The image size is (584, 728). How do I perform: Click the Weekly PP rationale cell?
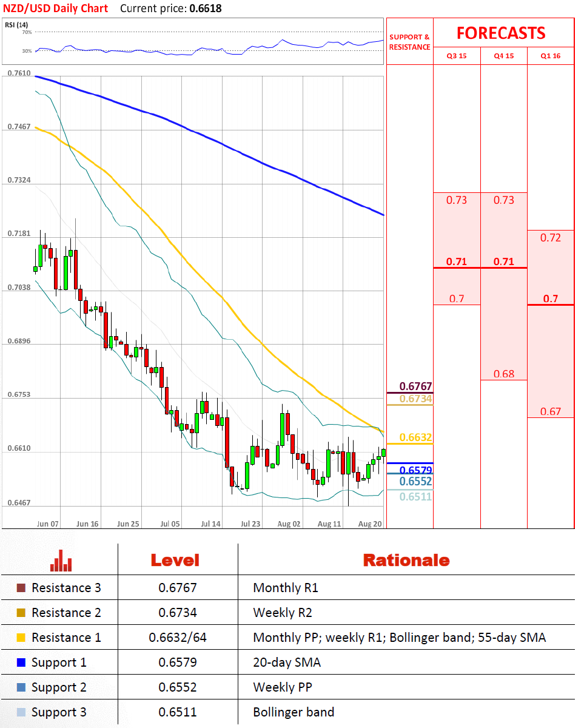(x=283, y=687)
